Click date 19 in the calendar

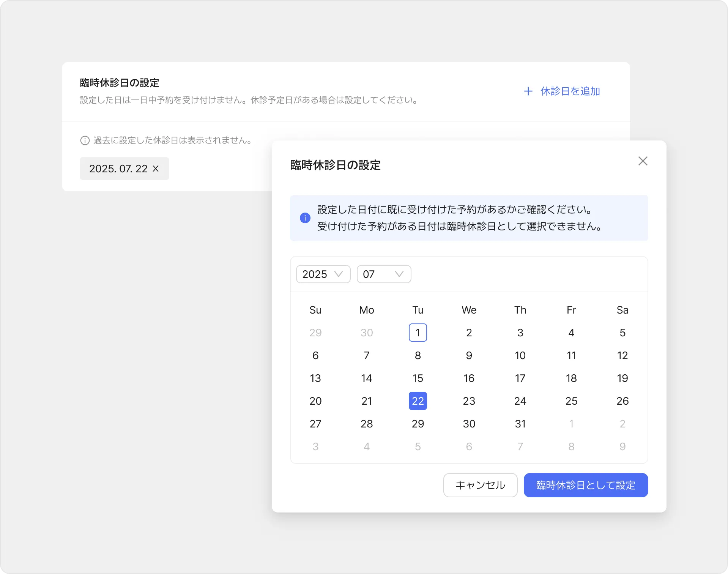pos(622,378)
